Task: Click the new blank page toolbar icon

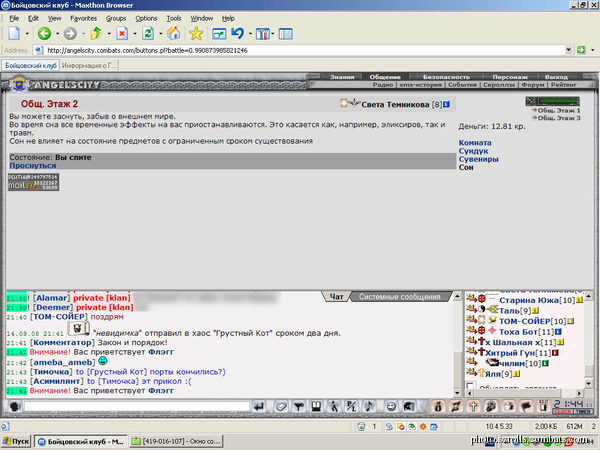Action: click(x=14, y=34)
